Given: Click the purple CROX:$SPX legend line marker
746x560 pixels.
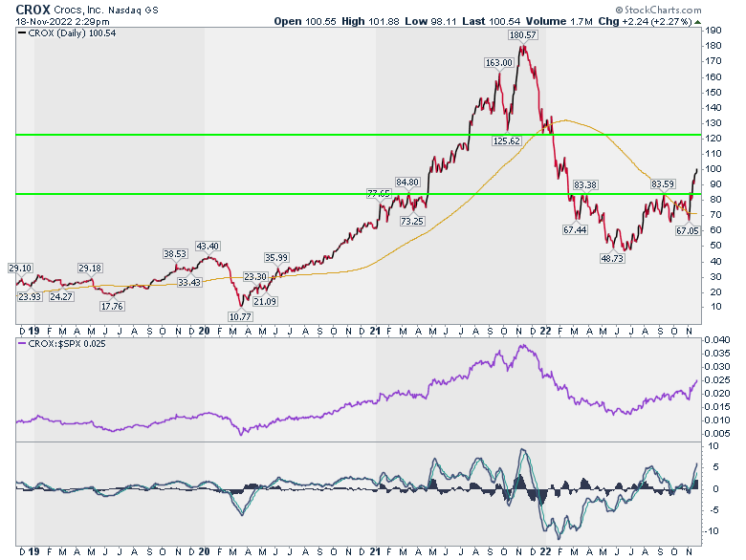Looking at the screenshot, I should point(22,343).
